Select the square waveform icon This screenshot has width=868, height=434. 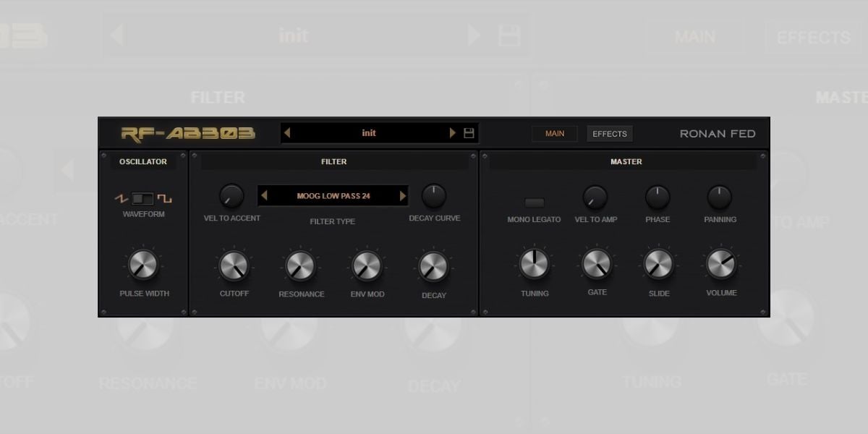pos(166,198)
